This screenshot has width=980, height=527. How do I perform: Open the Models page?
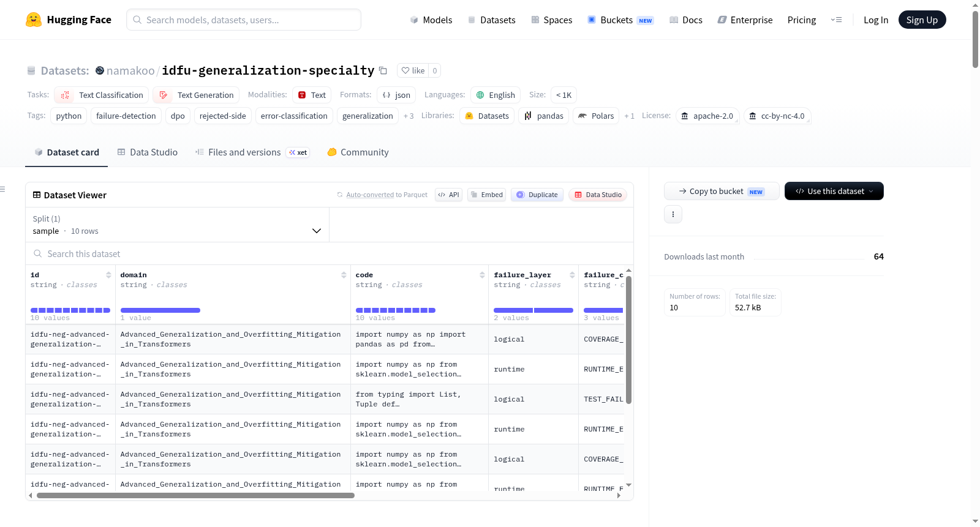431,20
